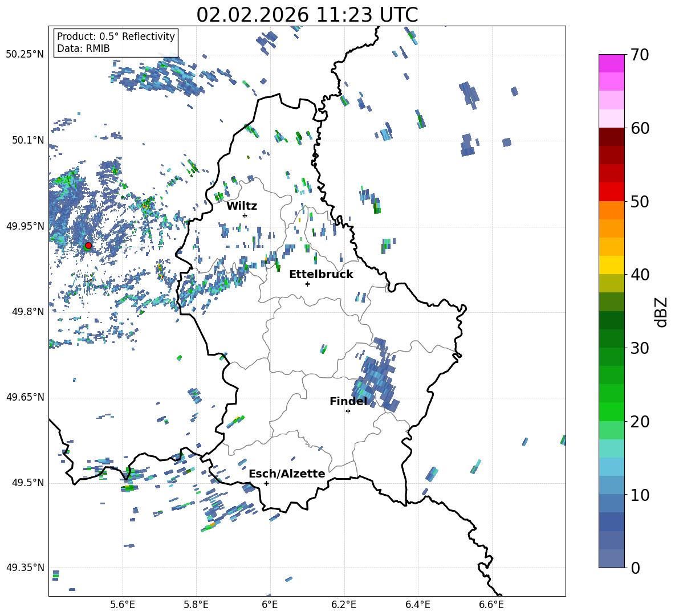Viewport: 675px width, 616px height.
Task: Click the timestamp title 02.02.2026 11:23 UTC
Action: 307,15
